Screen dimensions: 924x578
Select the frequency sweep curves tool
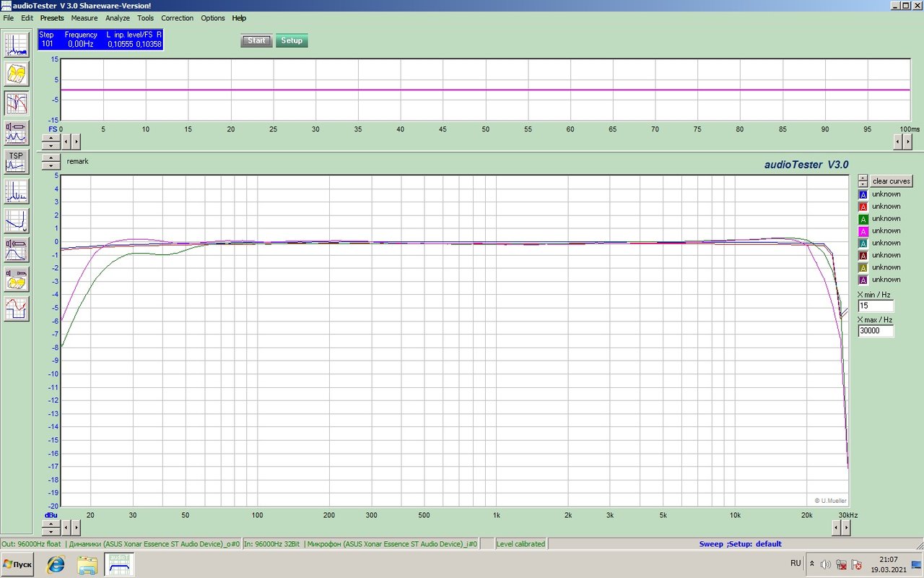[17, 103]
